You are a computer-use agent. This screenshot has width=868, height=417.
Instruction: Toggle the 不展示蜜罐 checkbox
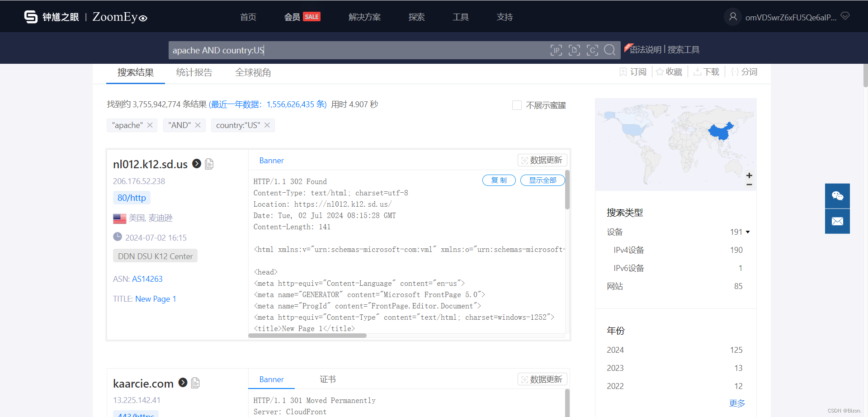(517, 105)
